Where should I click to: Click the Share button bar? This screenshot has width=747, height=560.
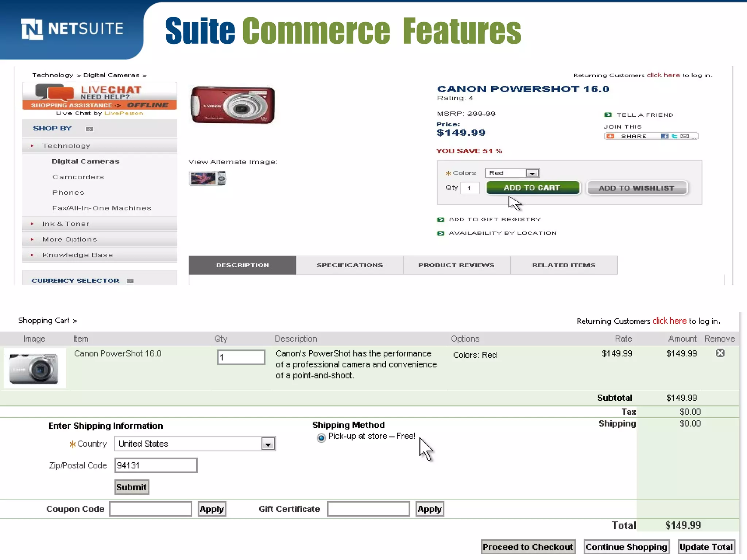point(651,136)
